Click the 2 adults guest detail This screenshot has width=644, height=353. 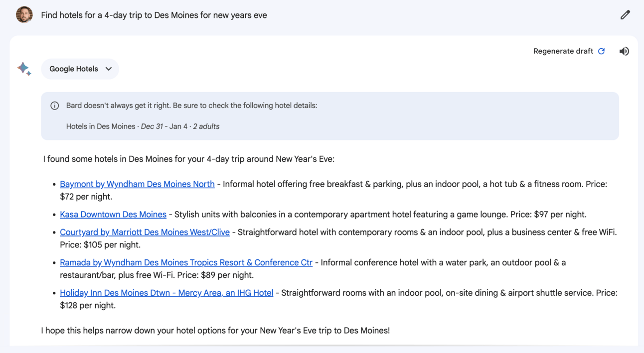(206, 126)
